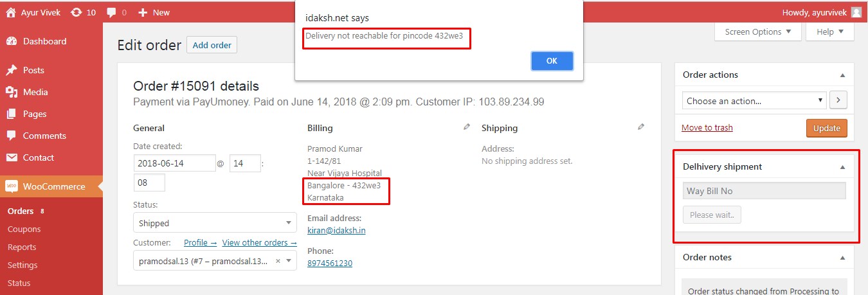
Task: Click into the Way Bill No field
Action: 764,191
